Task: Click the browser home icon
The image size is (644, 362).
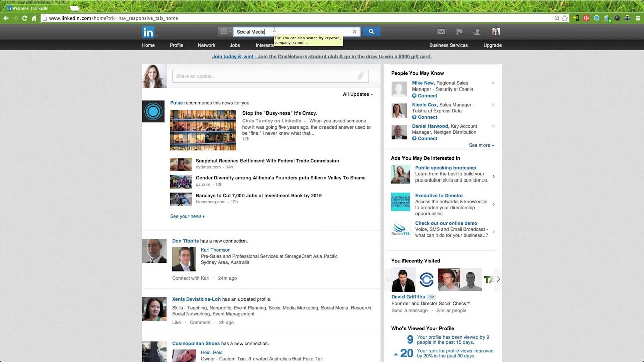Action: [34, 18]
